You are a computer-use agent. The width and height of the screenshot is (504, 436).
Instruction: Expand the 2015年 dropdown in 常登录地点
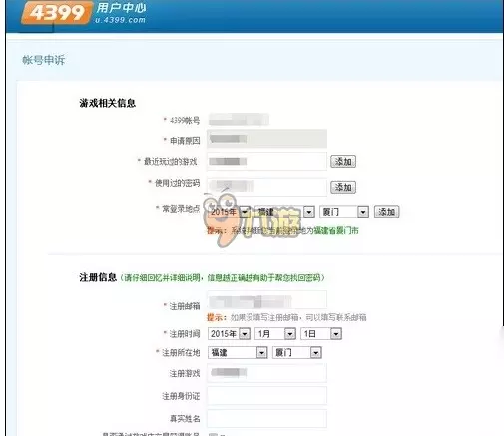tap(229, 212)
